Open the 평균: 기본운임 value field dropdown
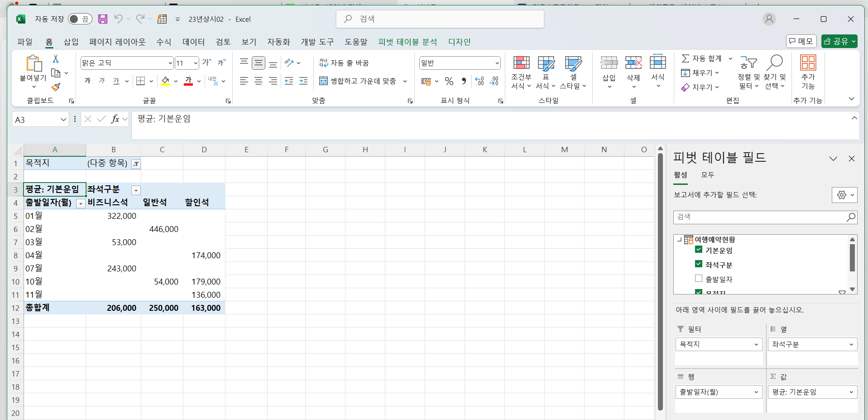This screenshot has width=868, height=420. click(851, 392)
